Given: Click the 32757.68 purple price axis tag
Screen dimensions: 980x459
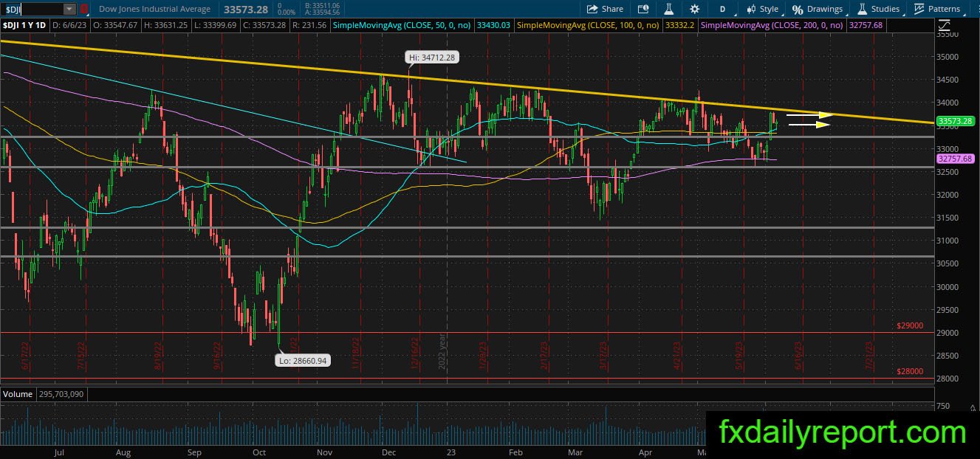Looking at the screenshot, I should [x=955, y=159].
